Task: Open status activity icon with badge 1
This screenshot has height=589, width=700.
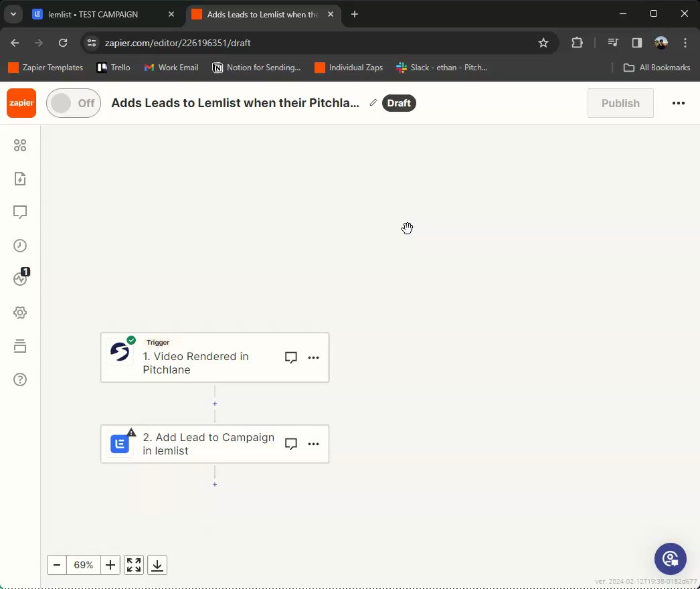Action: (x=20, y=278)
